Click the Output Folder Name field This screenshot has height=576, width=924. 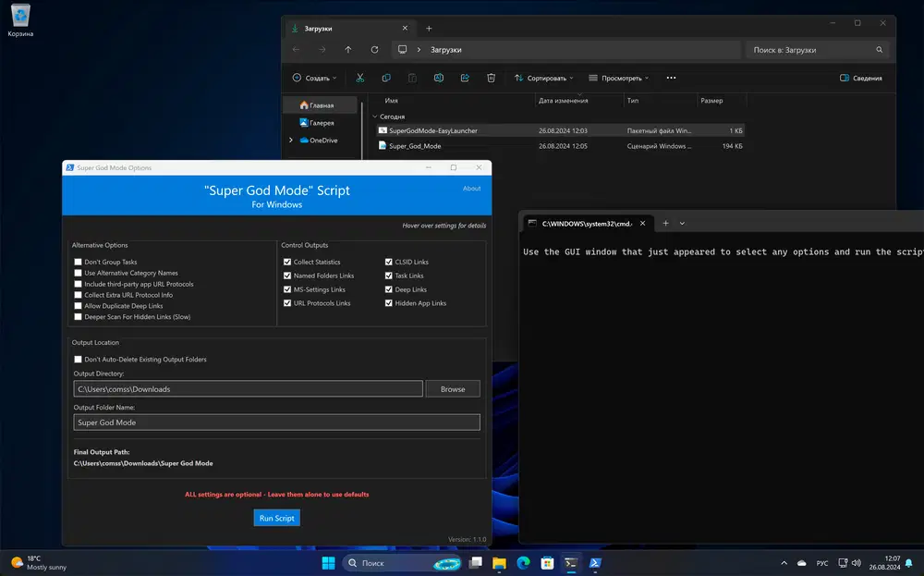[x=276, y=423]
